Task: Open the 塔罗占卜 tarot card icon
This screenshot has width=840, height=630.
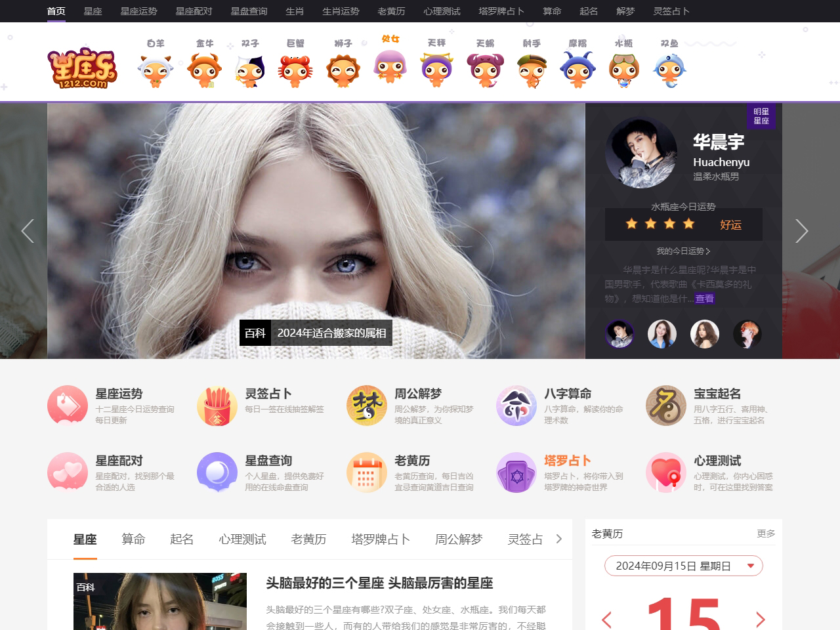Action: 516,472
